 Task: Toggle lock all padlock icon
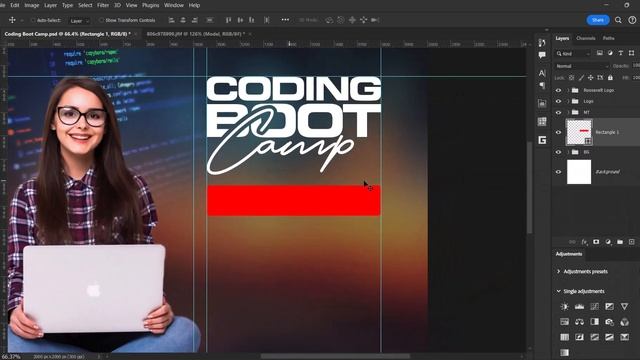pyautogui.click(x=610, y=78)
